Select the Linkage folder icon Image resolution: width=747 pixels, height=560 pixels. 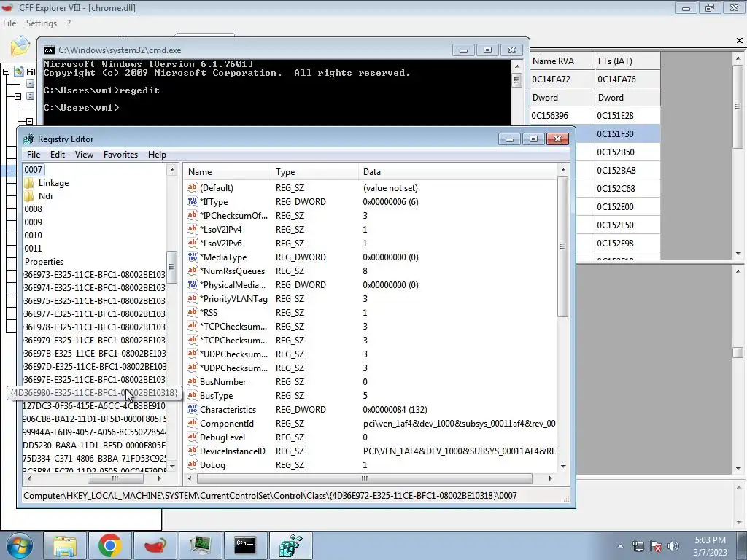pyautogui.click(x=29, y=183)
